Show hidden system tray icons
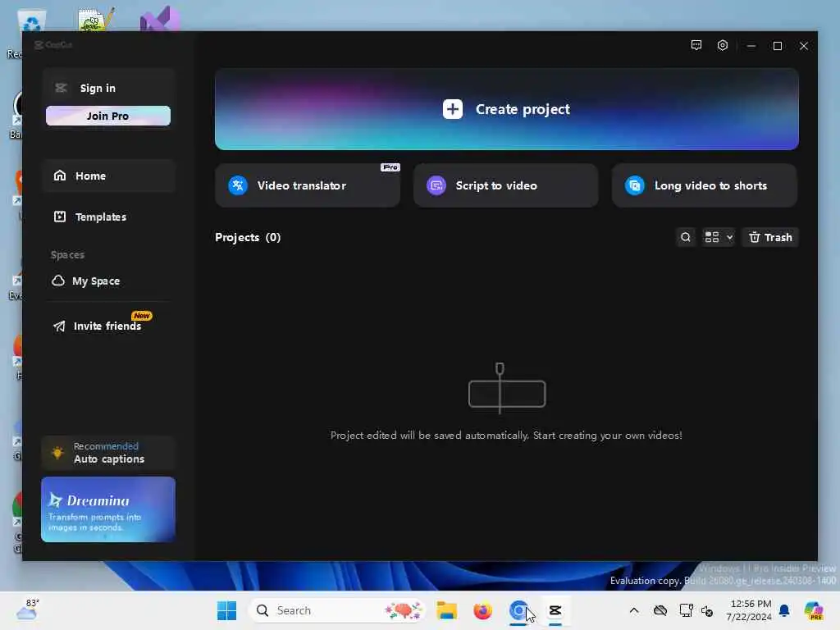840x630 pixels. (x=634, y=610)
